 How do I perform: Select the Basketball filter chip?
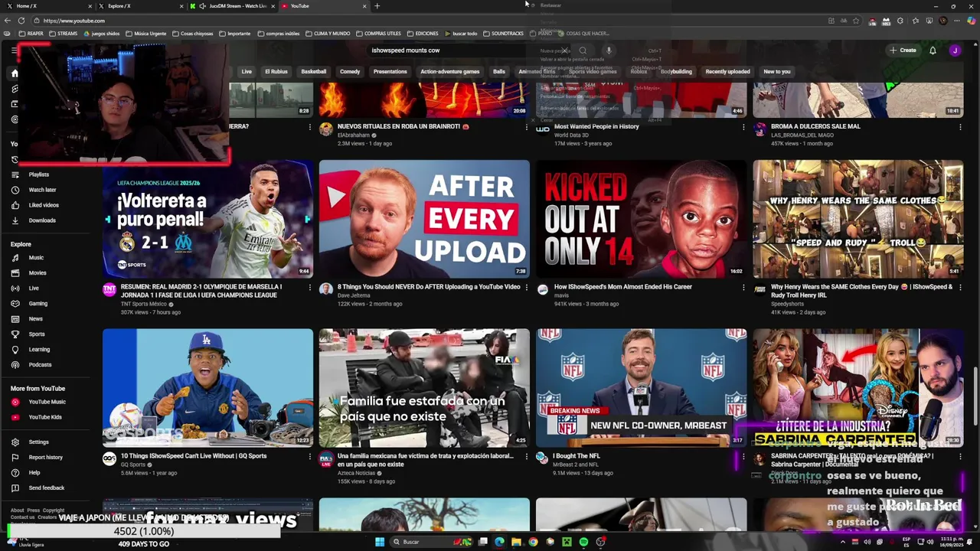click(x=313, y=72)
